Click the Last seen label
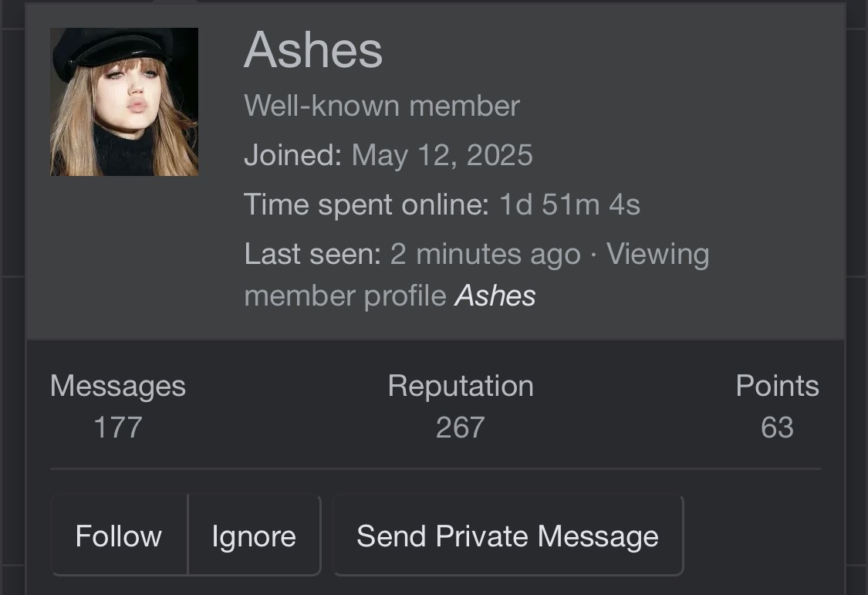 (312, 254)
